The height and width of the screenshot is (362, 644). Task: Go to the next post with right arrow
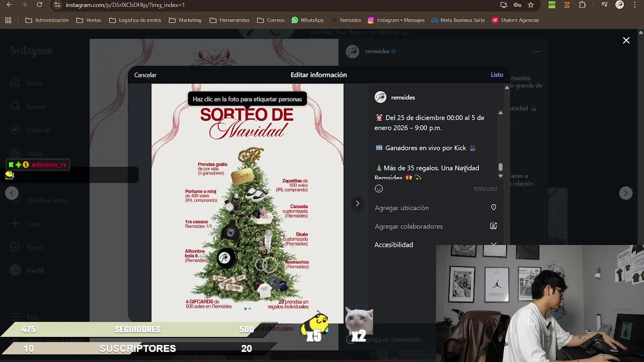pyautogui.click(x=625, y=193)
